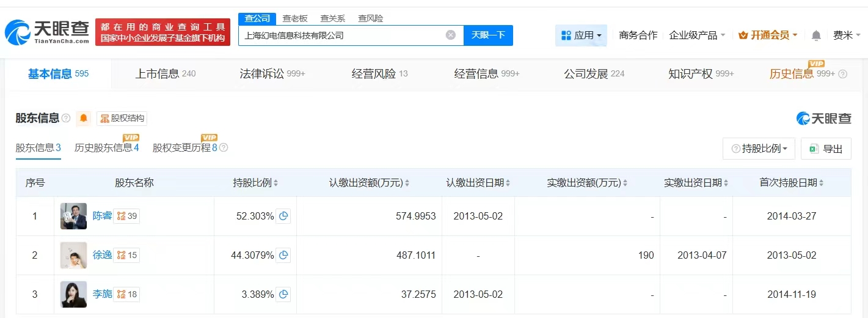Image resolution: width=868 pixels, height=318 pixels.
Task: Open pie chart for 李旎 3.389%
Action: 283,294
